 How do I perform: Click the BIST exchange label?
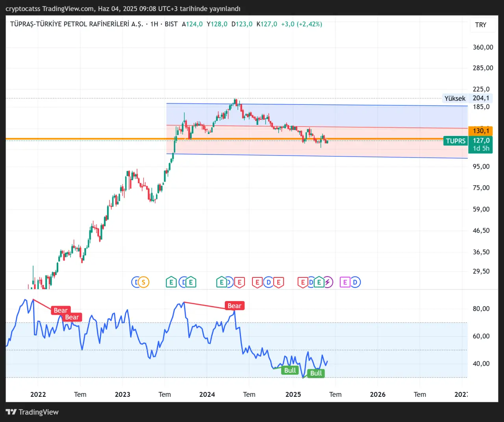tap(171, 24)
